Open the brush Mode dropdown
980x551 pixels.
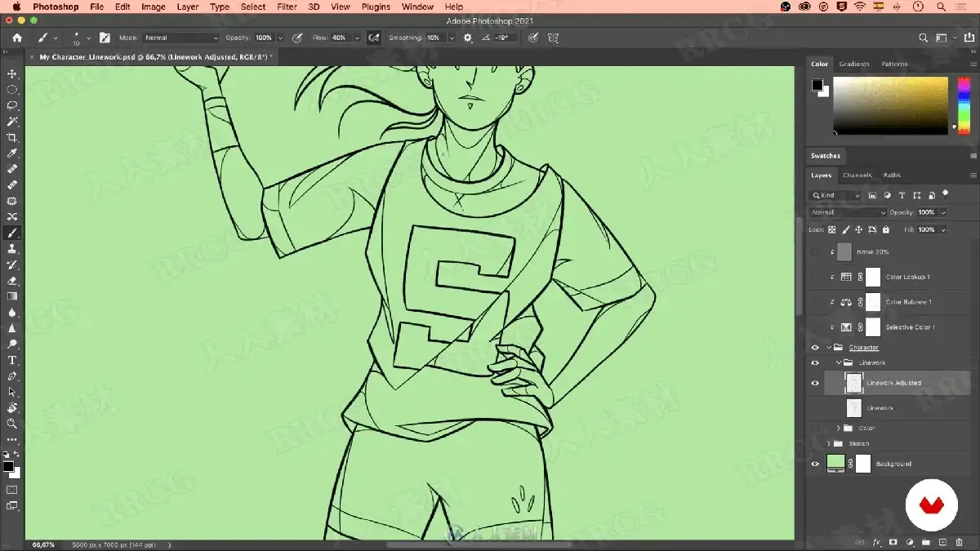coord(181,38)
